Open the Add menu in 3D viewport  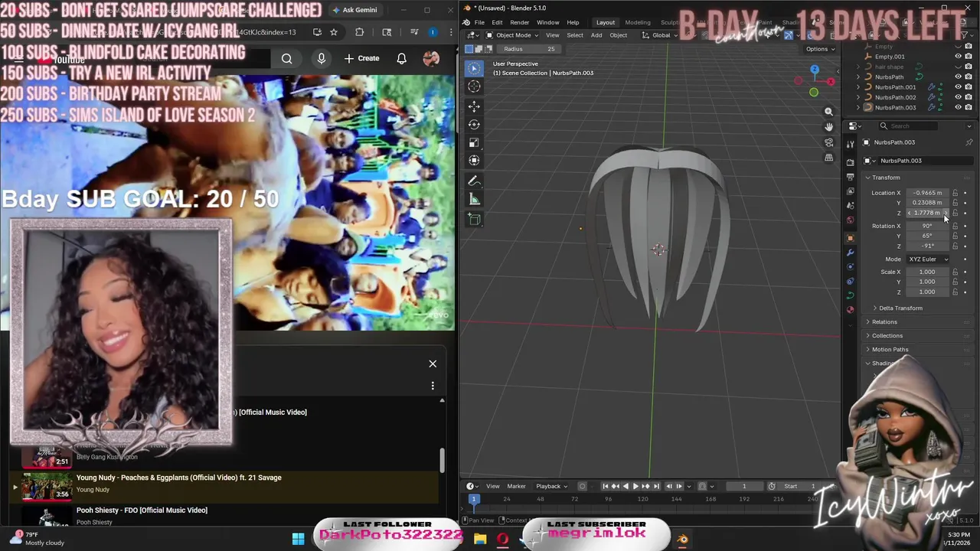(x=596, y=35)
